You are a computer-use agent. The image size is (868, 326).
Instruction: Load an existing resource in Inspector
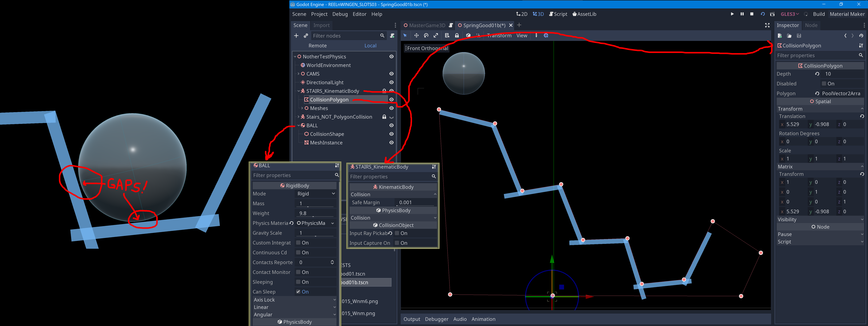789,36
